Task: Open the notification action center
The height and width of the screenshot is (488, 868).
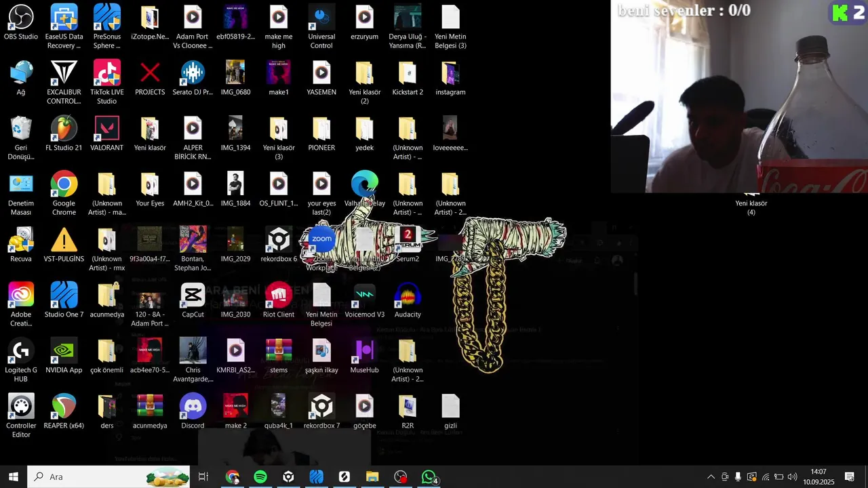Action: 849,477
